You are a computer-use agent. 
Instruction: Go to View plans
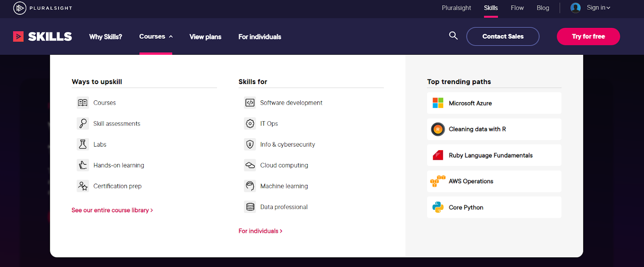point(205,37)
